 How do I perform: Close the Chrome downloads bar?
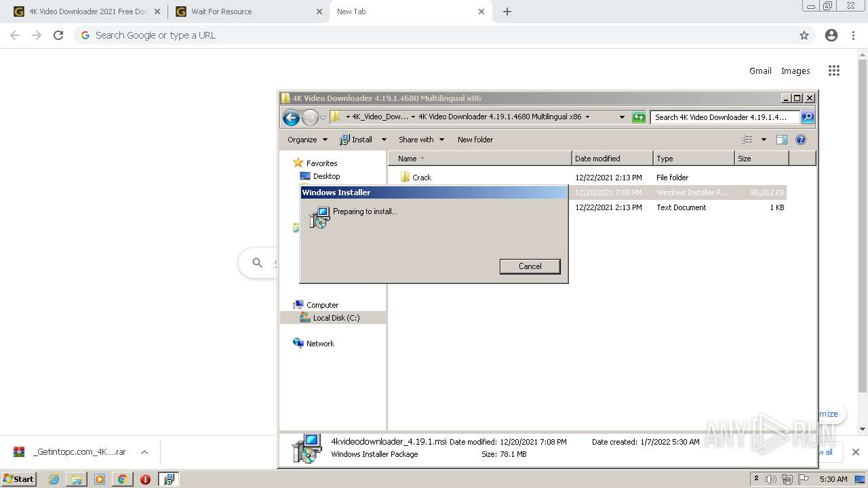coord(855,452)
